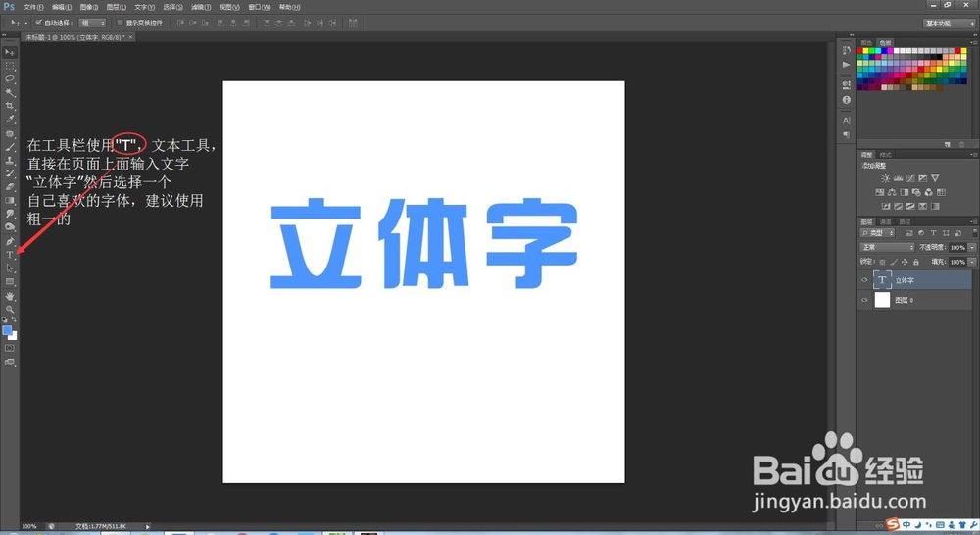Viewport: 980px width, 535px height.
Task: Select the Dodge tool
Action: 10,227
